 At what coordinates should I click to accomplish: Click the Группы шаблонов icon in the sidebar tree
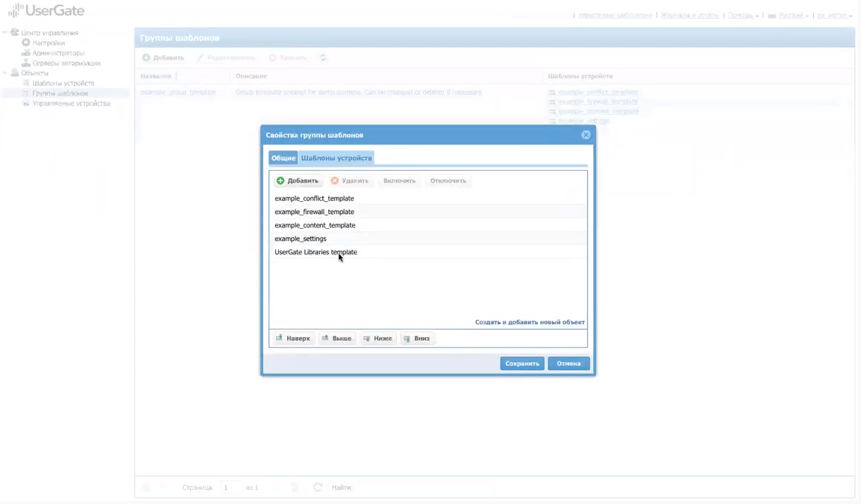[26, 93]
